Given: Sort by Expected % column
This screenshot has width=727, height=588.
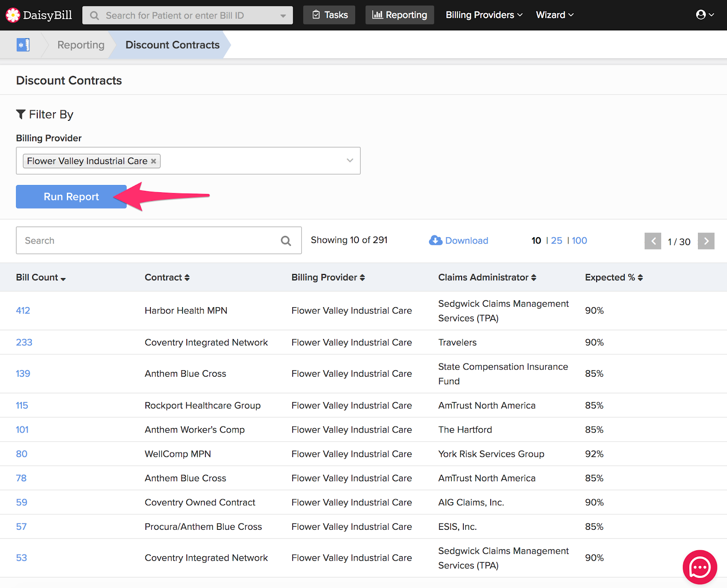Looking at the screenshot, I should pos(614,278).
